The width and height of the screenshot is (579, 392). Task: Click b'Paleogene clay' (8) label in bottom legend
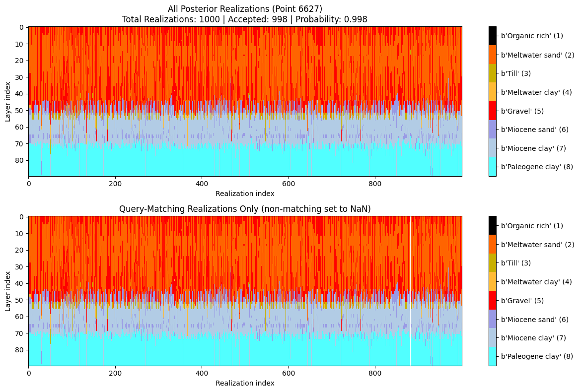[x=537, y=356]
